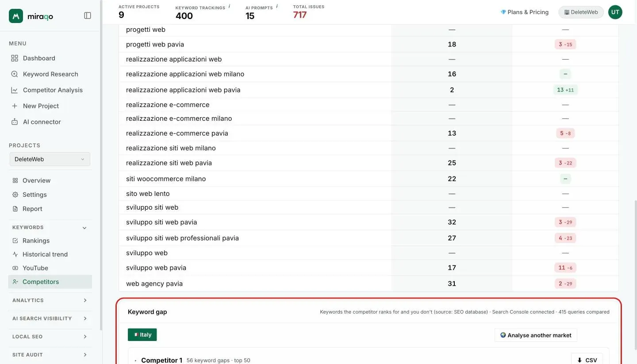Click keyword 'sviluppo siti web professionali pavia'

pos(182,238)
